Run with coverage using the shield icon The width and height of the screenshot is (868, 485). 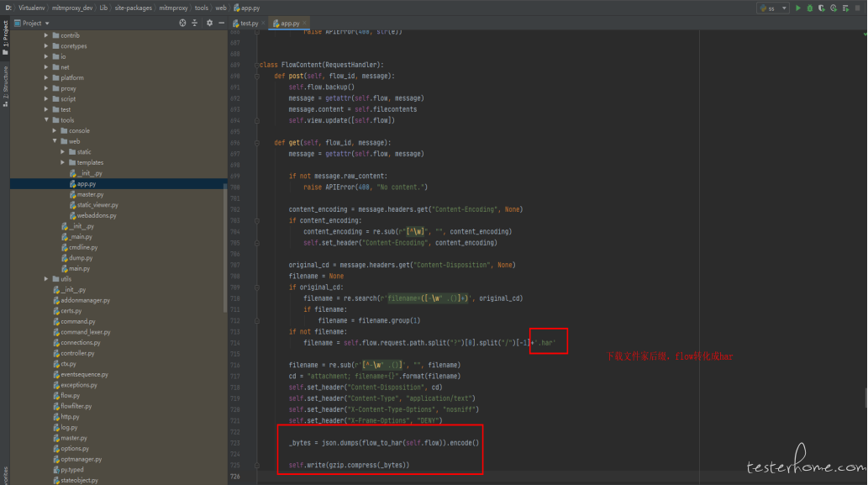822,8
